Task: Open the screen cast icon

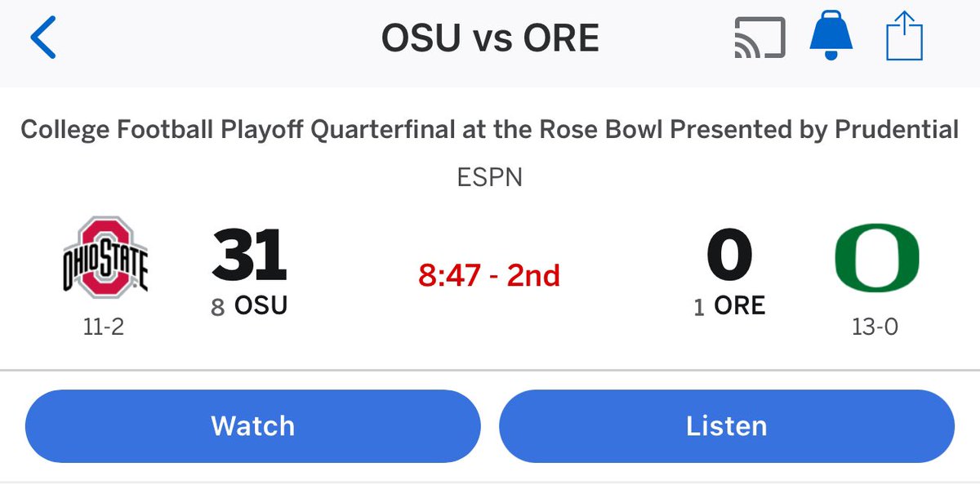Action: 759,38
